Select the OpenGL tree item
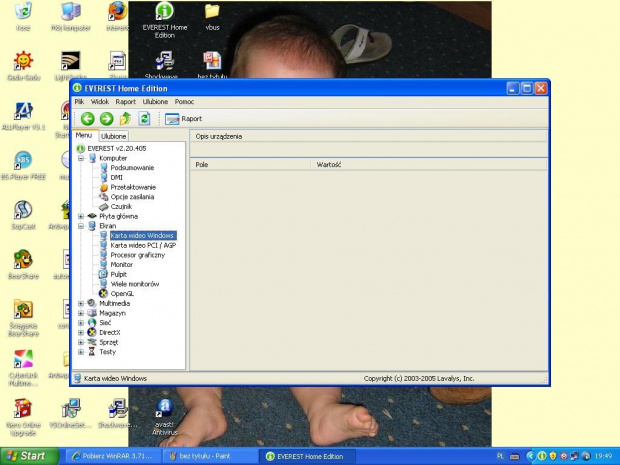Viewport: 620px width, 465px height. coord(122,294)
